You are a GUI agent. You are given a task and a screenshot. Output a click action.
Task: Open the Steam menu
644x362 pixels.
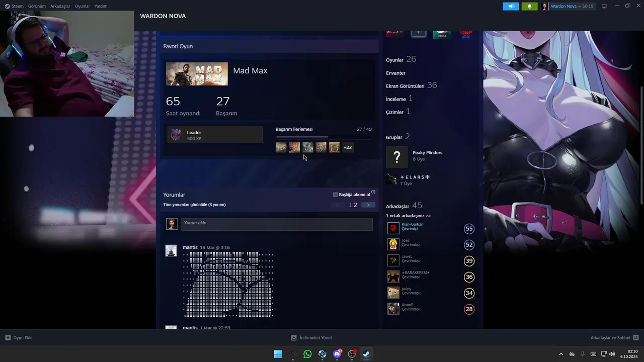(14, 6)
